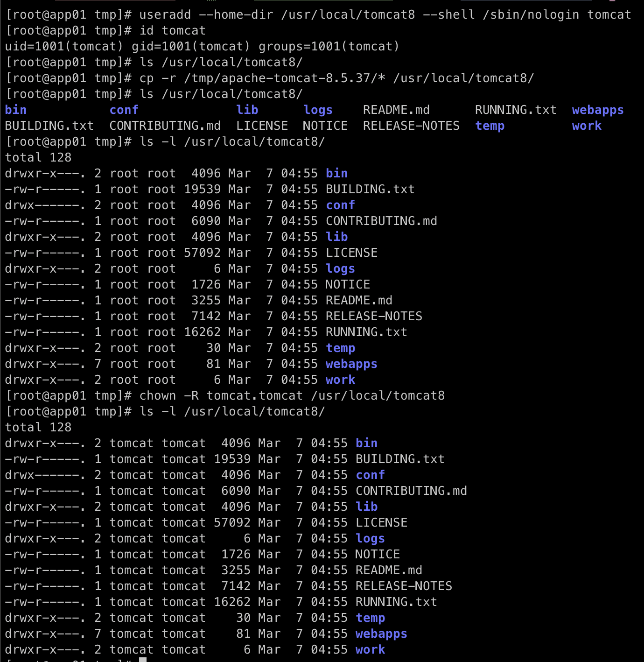This screenshot has width=644, height=662.
Task: Click "lib" in the short column listing
Action: pyautogui.click(x=247, y=110)
